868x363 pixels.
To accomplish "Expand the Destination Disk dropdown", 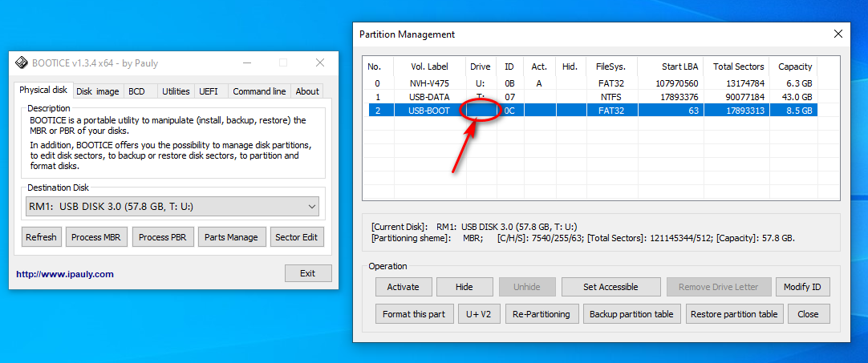I will point(172,207).
